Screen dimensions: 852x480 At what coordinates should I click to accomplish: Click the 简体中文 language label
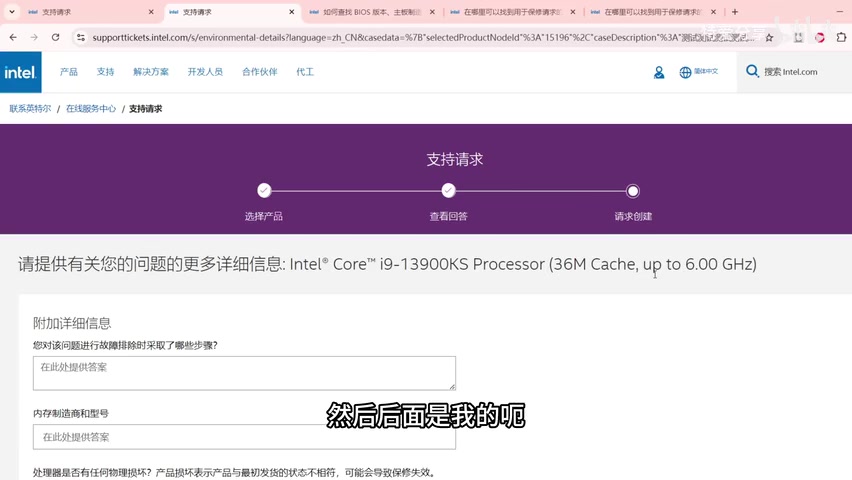pos(706,71)
